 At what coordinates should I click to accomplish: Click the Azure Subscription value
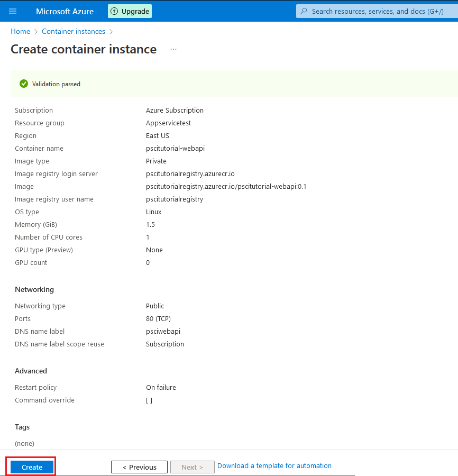pos(175,110)
